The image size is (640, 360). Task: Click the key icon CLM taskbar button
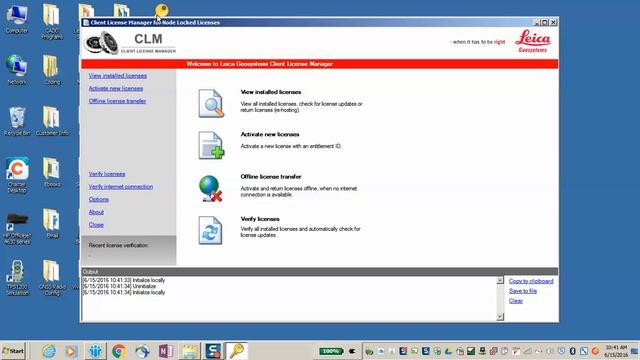236,351
